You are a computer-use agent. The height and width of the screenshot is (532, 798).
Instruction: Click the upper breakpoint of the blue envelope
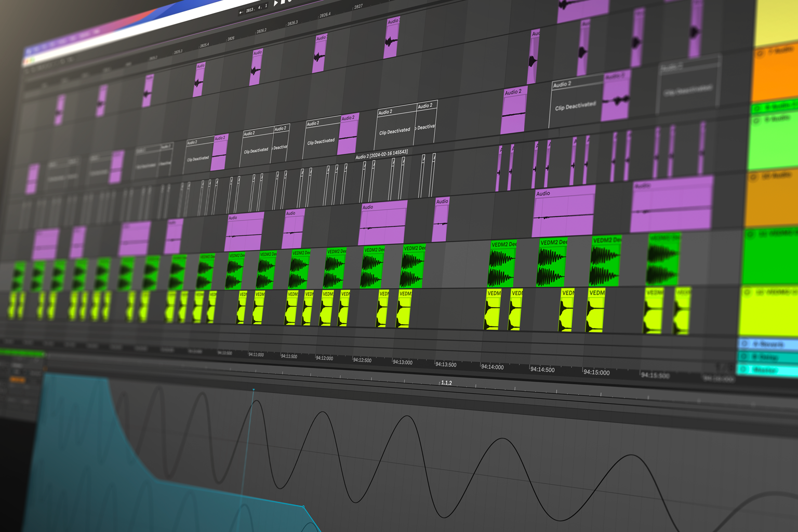[254, 389]
